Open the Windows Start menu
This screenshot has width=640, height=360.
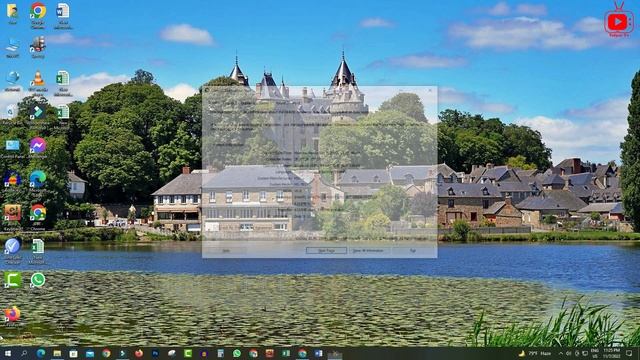click(8, 353)
